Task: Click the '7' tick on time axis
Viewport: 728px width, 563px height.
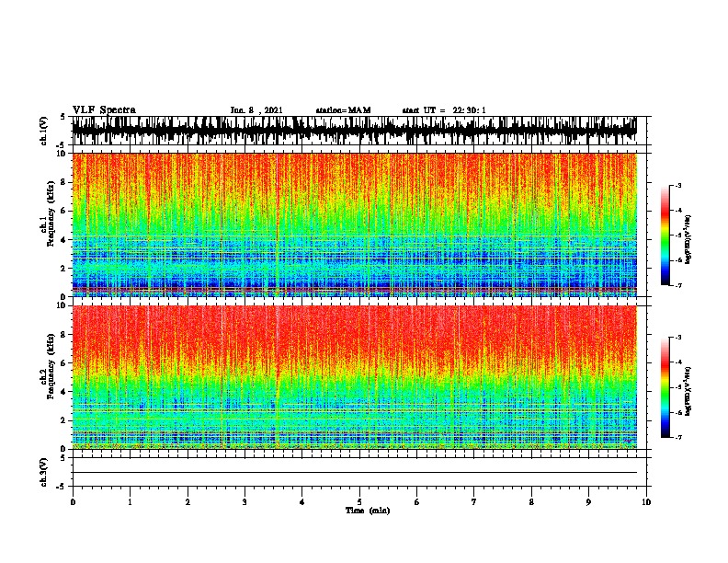Action: pyautogui.click(x=474, y=502)
